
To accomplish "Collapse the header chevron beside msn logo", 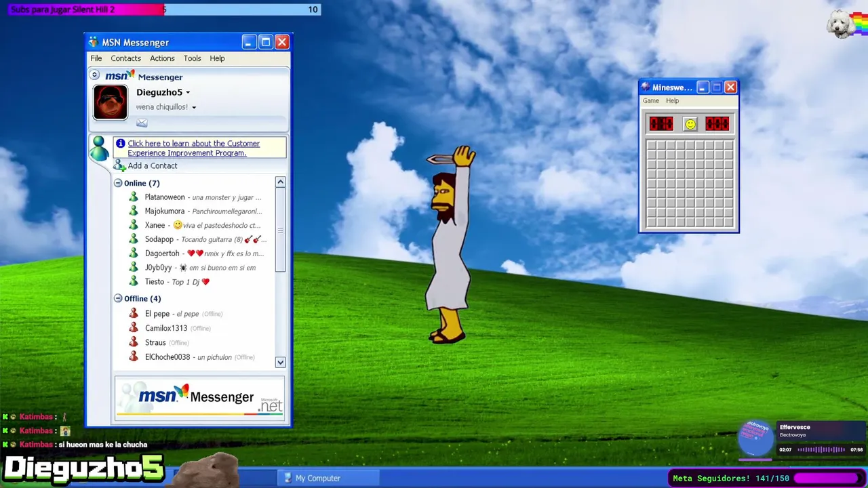I will (x=95, y=75).
